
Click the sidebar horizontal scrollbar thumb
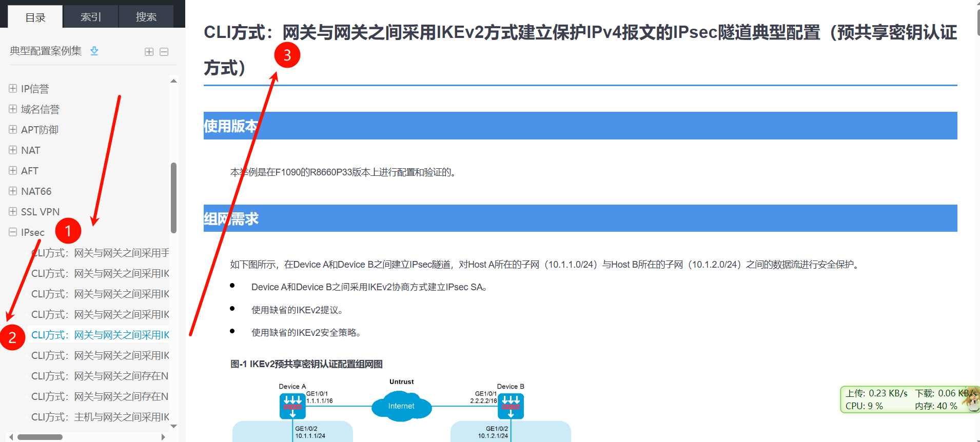[40, 437]
